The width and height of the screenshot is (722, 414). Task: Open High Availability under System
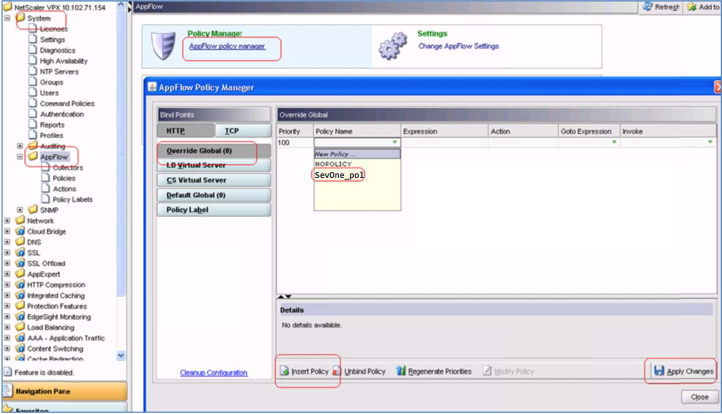click(64, 61)
